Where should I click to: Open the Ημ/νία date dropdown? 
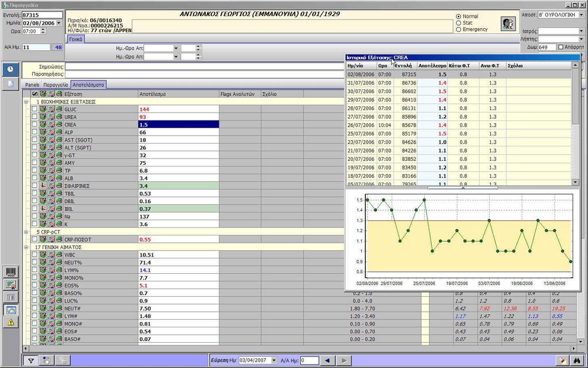(x=59, y=23)
